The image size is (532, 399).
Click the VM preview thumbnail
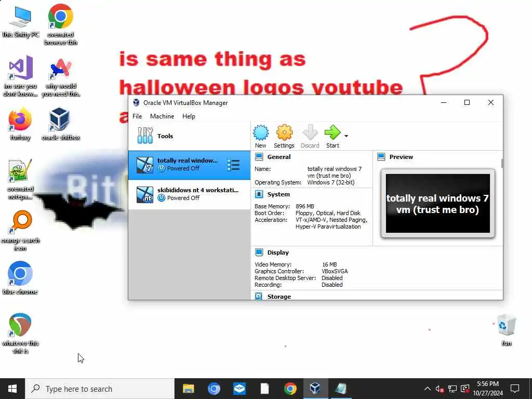point(437,203)
